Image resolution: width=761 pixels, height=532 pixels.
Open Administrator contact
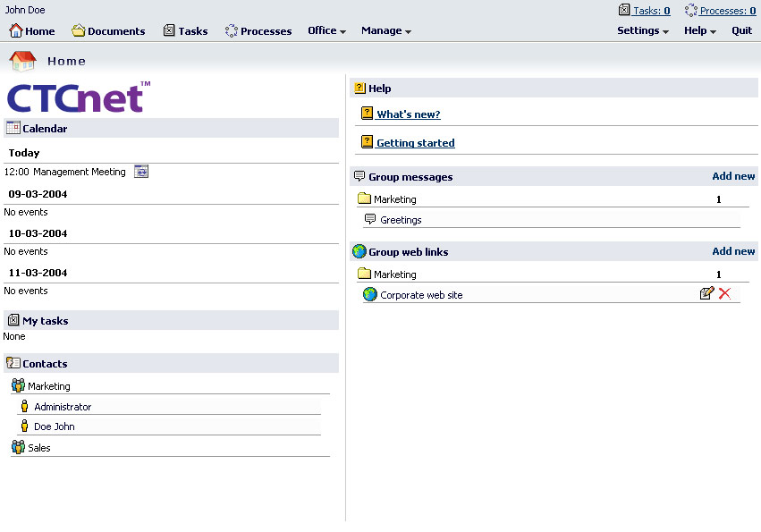[63, 407]
